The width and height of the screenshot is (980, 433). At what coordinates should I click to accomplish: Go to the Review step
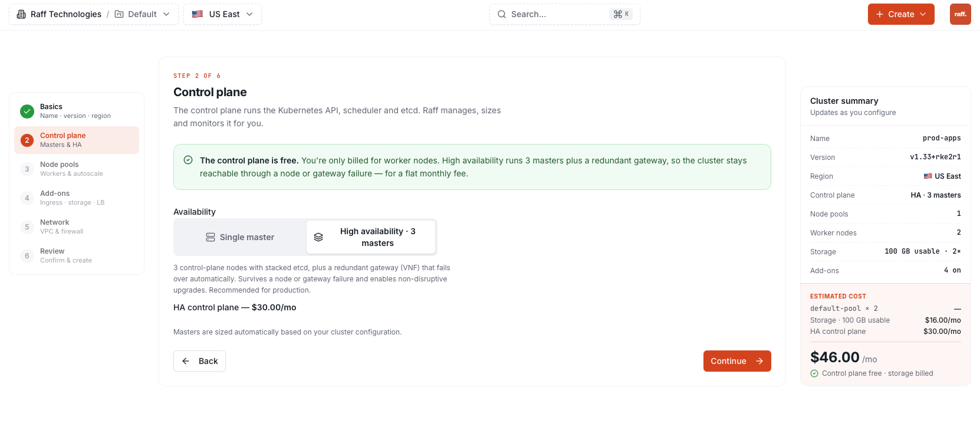coord(77,256)
